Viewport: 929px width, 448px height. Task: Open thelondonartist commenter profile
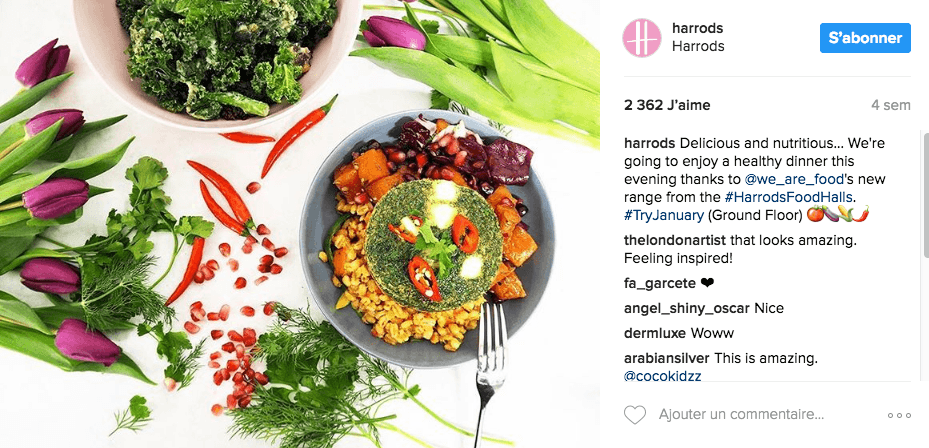click(x=675, y=241)
